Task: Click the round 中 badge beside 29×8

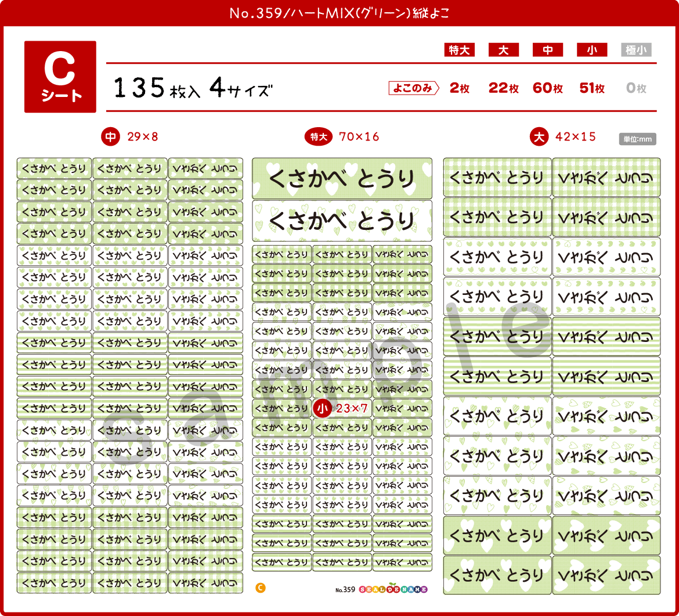Action: click(110, 137)
